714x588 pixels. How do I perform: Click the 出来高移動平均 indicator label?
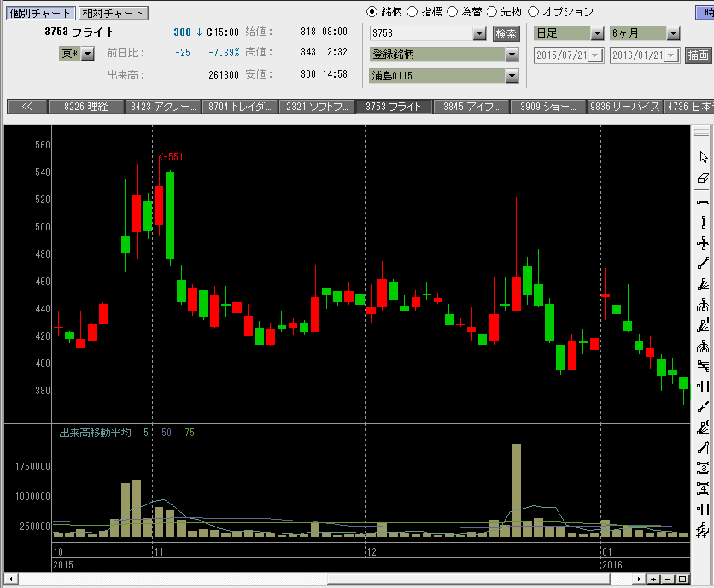(95, 433)
